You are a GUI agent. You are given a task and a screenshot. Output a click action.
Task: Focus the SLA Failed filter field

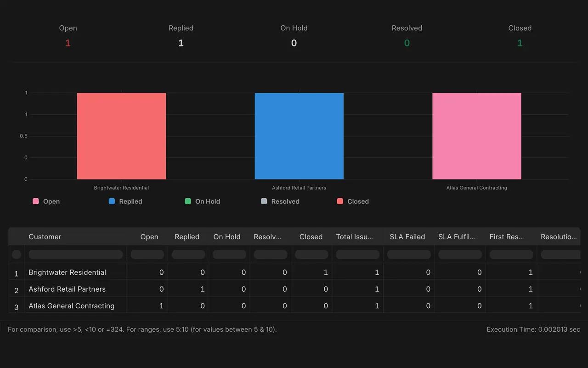409,254
